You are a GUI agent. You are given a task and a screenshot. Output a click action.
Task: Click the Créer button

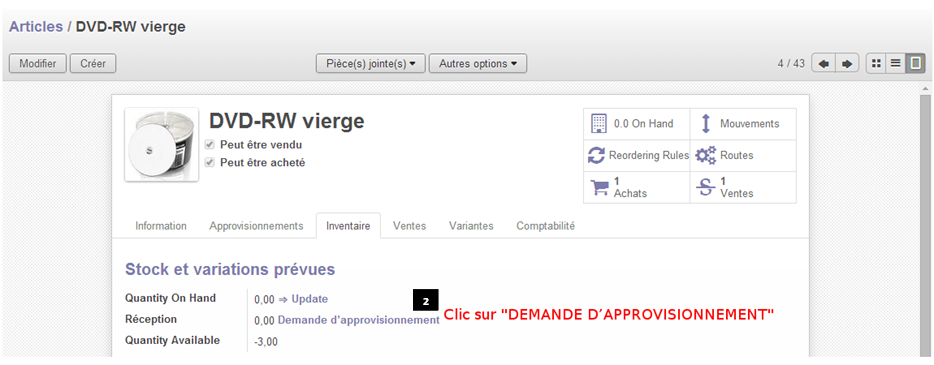[x=93, y=64]
